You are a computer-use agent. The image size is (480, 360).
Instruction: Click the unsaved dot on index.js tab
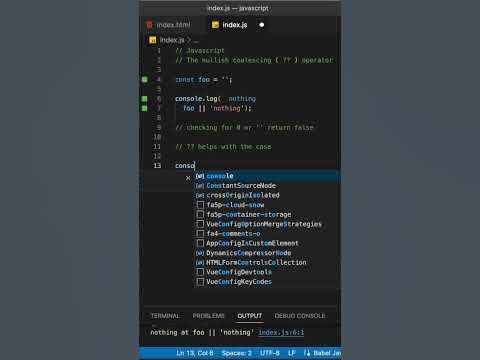(262, 25)
